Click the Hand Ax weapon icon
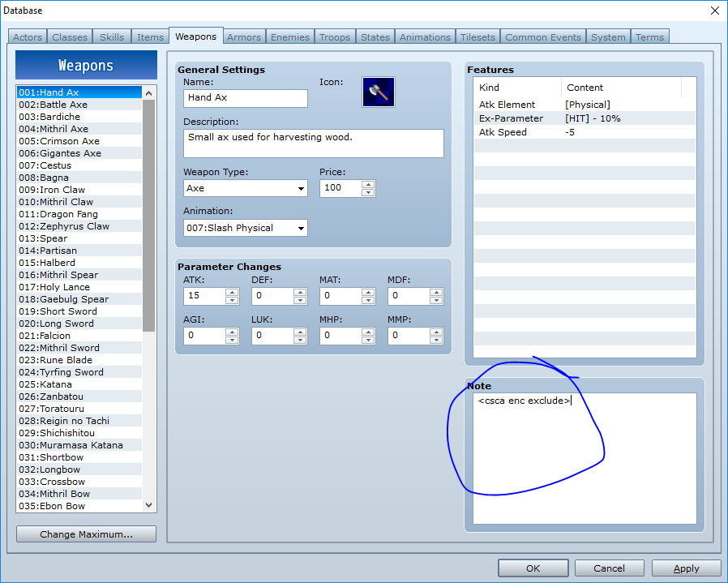This screenshot has height=583, width=728. [379, 92]
